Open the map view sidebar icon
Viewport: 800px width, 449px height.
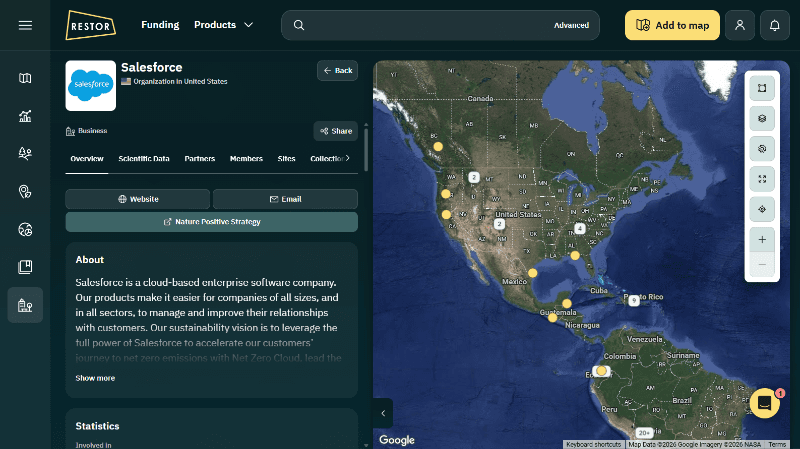pyautogui.click(x=25, y=78)
